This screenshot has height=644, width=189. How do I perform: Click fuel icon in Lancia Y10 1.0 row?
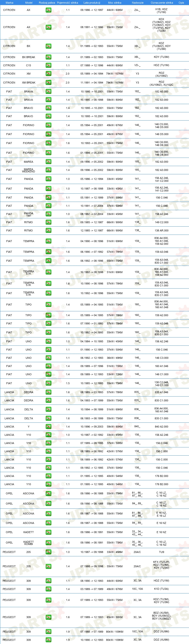48,435
